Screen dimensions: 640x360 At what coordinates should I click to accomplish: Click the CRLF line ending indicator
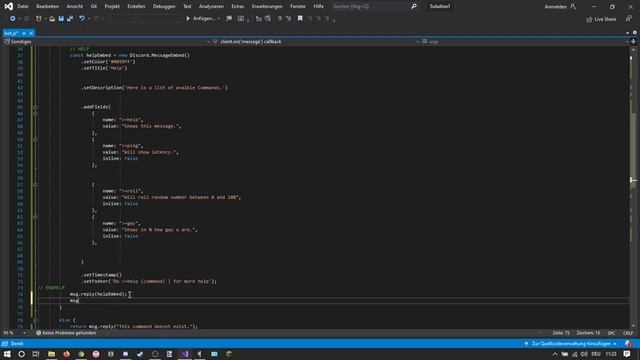pyautogui.click(x=628, y=333)
